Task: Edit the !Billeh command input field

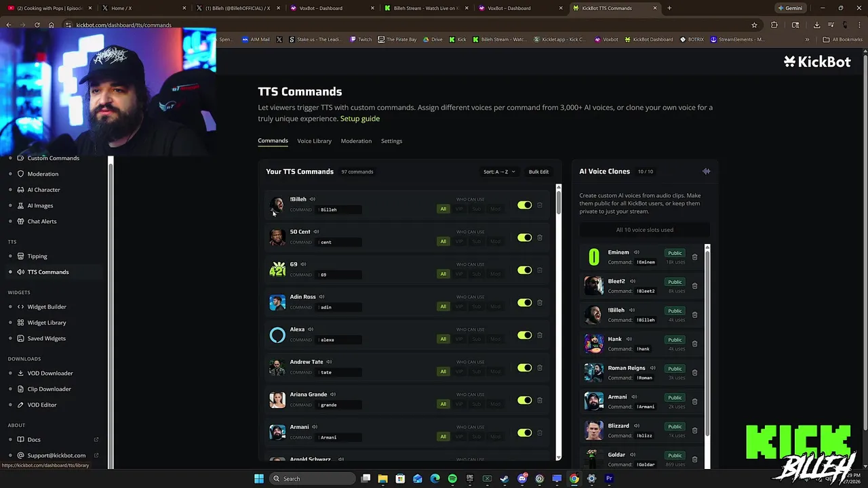Action: coord(339,209)
